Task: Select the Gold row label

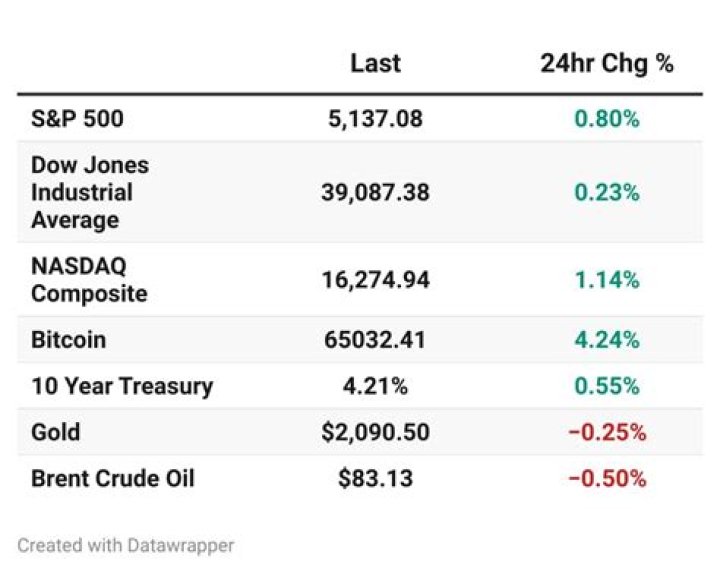Action: (56, 432)
